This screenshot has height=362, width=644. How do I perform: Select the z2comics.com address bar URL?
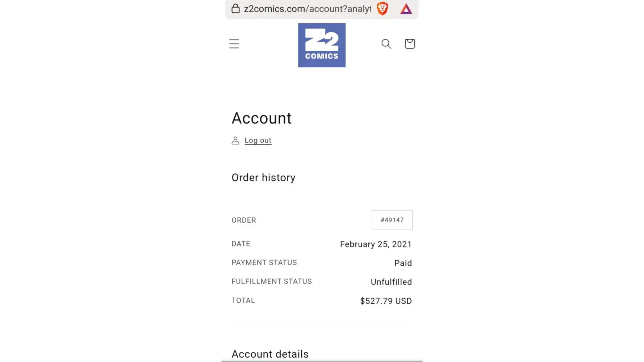[307, 9]
